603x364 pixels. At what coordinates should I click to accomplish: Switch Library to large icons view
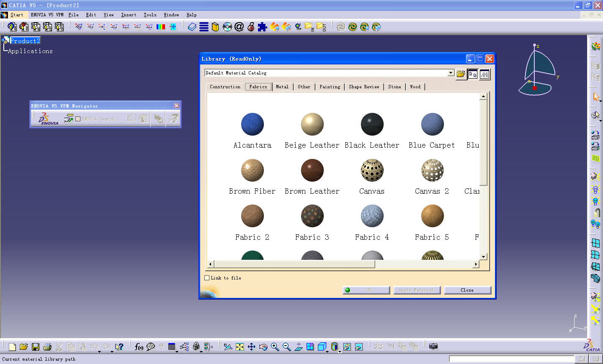point(473,74)
